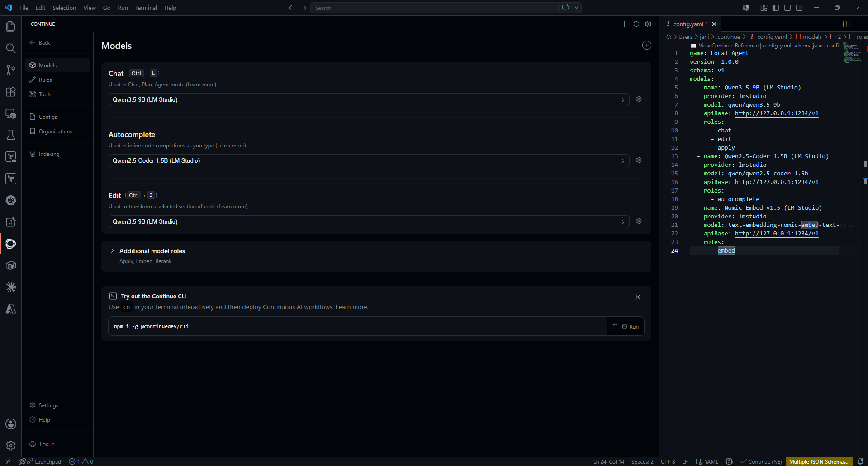Open the Tools section in Continue sidebar
Screen dimensions: 868x466
57,94
